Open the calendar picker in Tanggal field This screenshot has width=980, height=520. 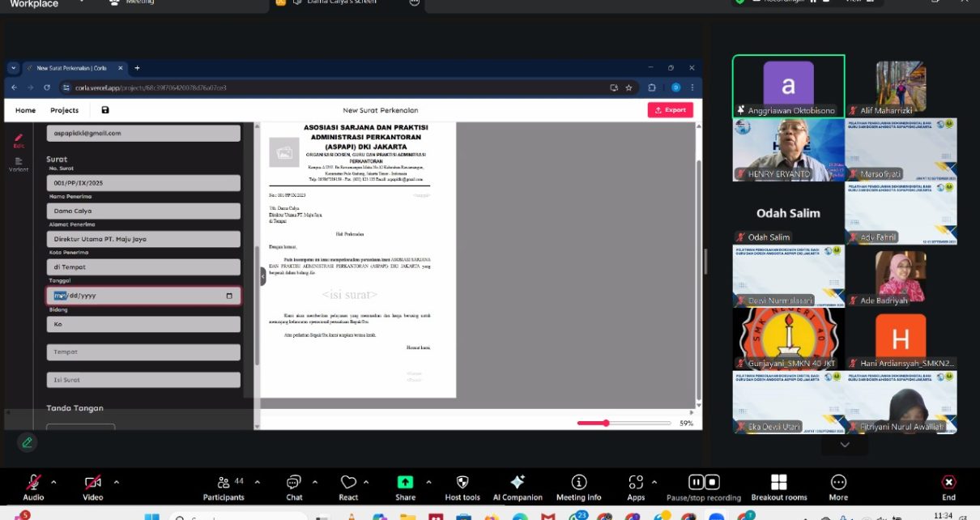(x=229, y=296)
